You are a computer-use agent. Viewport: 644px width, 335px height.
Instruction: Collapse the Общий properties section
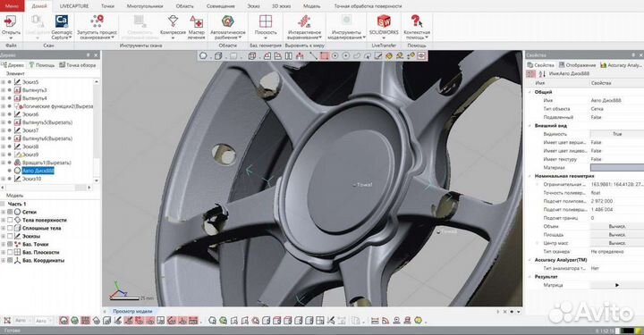click(x=530, y=92)
